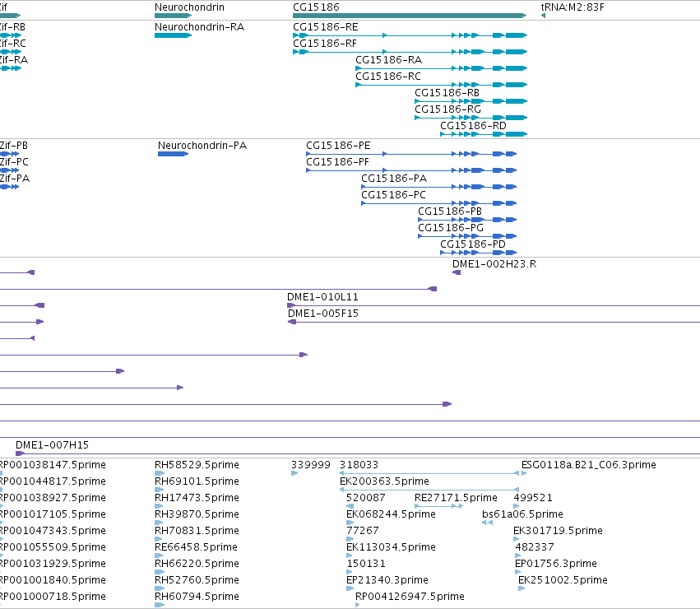Click the RP001055509.5prime EST label

pos(53,547)
